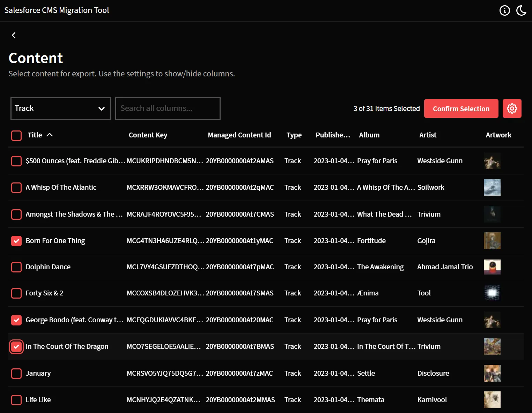Deselect In The Court Of The Dragon
The width and height of the screenshot is (532, 413).
coord(16,346)
